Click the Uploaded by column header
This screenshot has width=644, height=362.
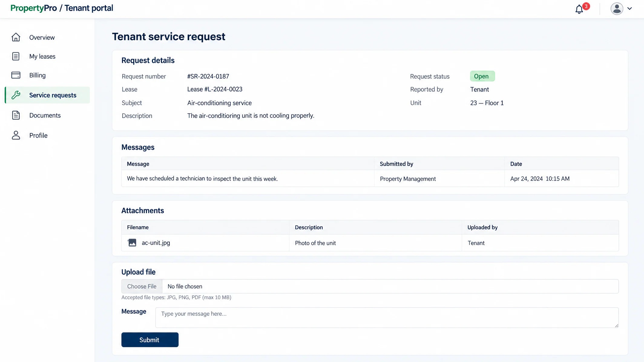[482, 227]
